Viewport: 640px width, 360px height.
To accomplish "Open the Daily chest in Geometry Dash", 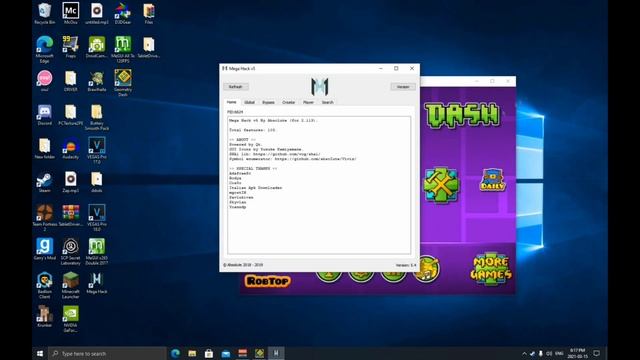I will pyautogui.click(x=493, y=180).
